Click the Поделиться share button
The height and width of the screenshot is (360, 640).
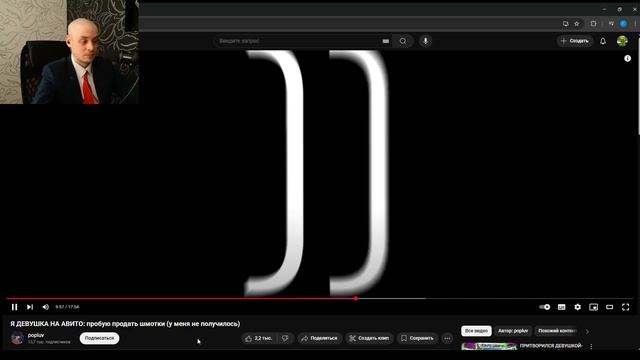[x=319, y=338]
